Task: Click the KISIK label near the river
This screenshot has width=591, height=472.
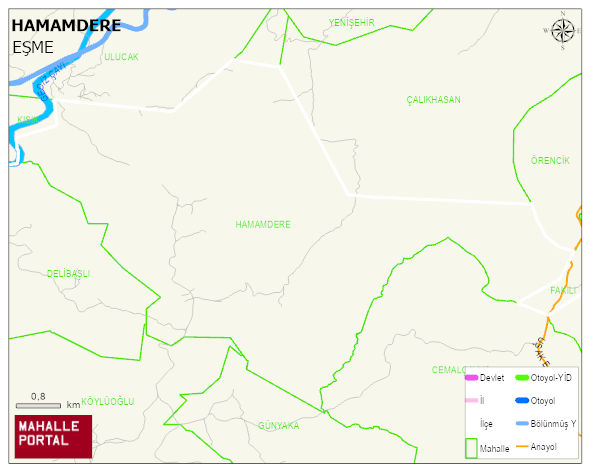Action: click(x=28, y=120)
